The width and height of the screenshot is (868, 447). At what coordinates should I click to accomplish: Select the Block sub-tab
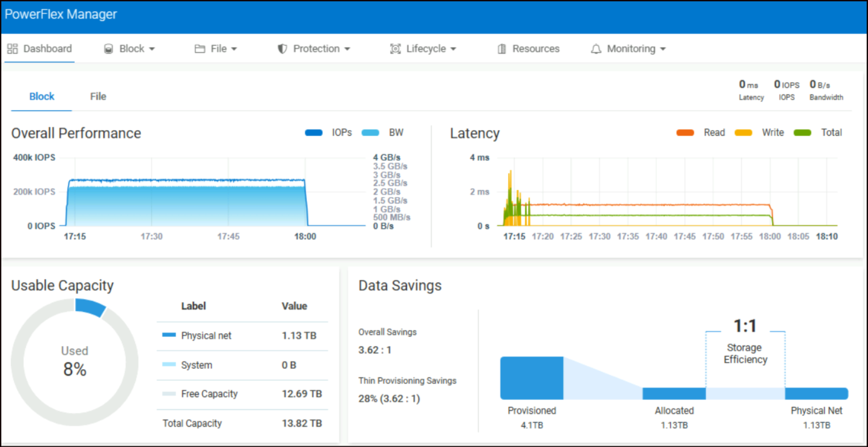point(42,96)
